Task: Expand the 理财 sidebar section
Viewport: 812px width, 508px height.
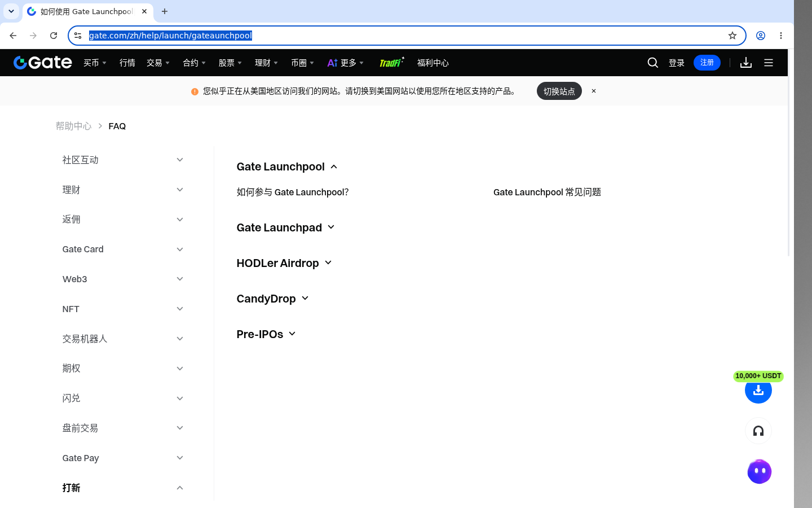Action: [x=123, y=190]
